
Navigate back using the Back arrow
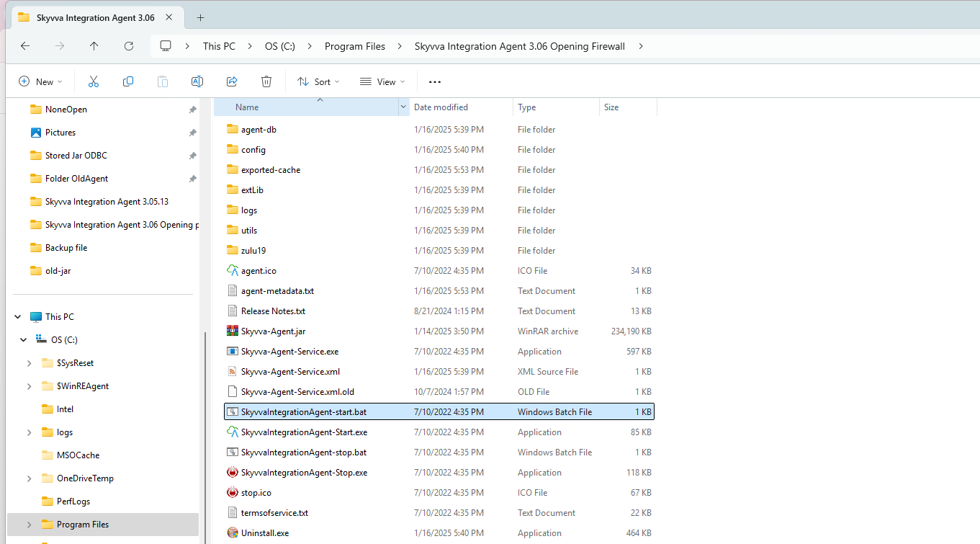[x=25, y=46]
